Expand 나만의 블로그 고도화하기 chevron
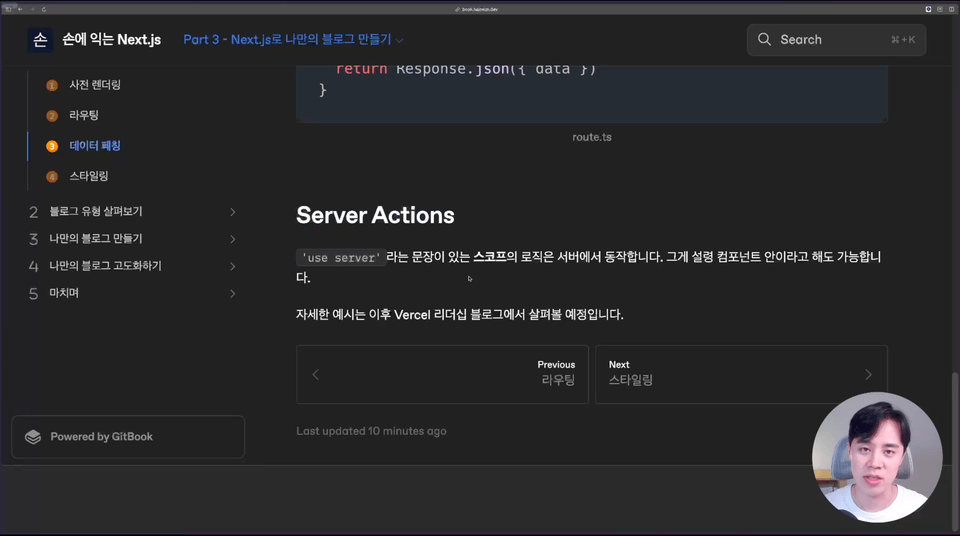Screen dimensions: 960x536 click(233, 266)
